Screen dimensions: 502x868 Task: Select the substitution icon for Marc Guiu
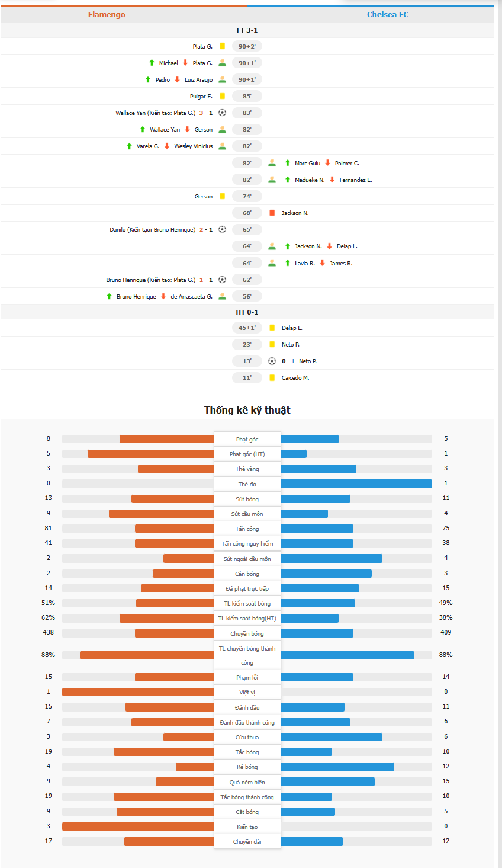point(271,162)
